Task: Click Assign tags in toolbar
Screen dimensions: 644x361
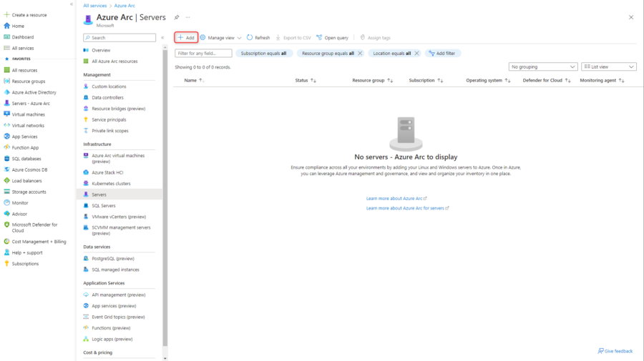Action: pos(375,38)
